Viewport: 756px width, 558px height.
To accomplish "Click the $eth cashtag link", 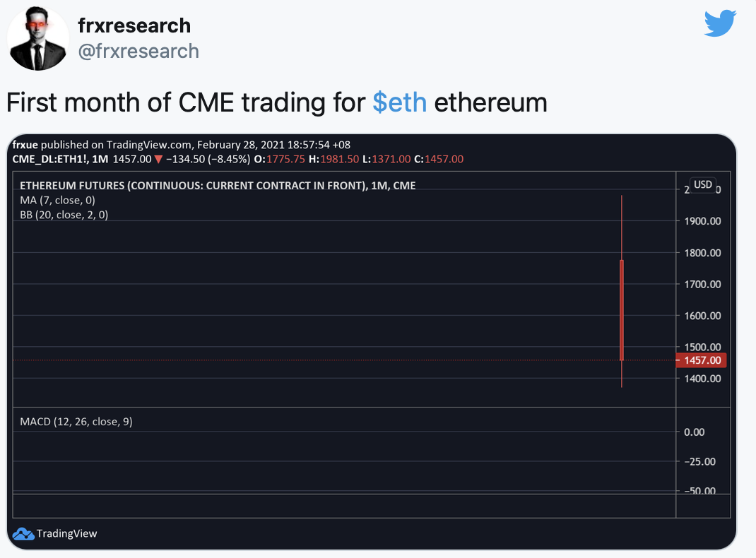I will click(x=399, y=102).
